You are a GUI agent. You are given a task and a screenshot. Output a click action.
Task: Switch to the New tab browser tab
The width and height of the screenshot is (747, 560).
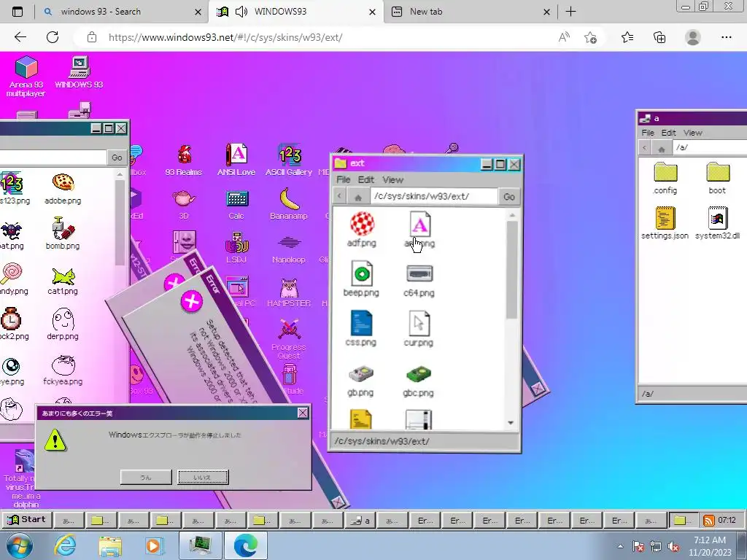[x=470, y=12]
